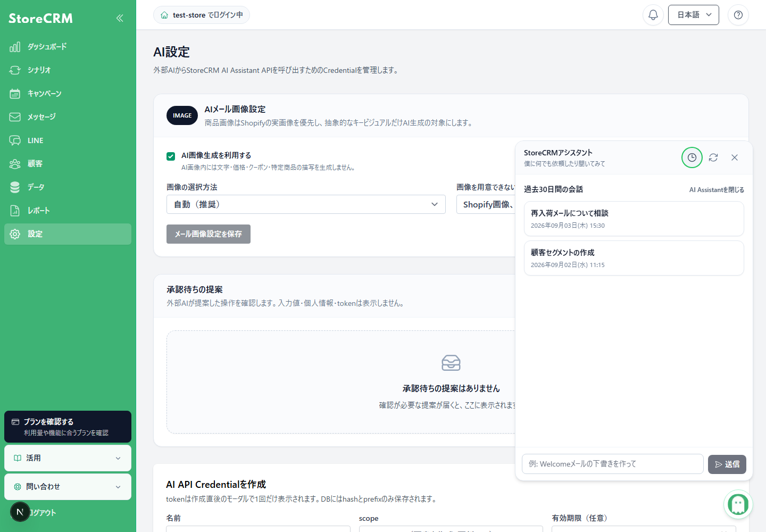Open 画像の選択方法 dropdown
Screen dimensions: 766x532
(306, 204)
